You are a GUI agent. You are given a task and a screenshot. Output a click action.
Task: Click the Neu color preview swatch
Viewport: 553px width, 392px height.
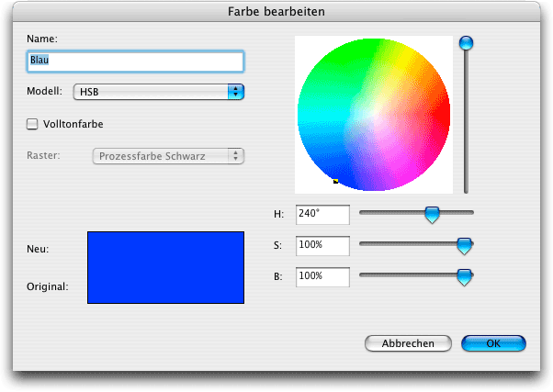[x=165, y=250]
